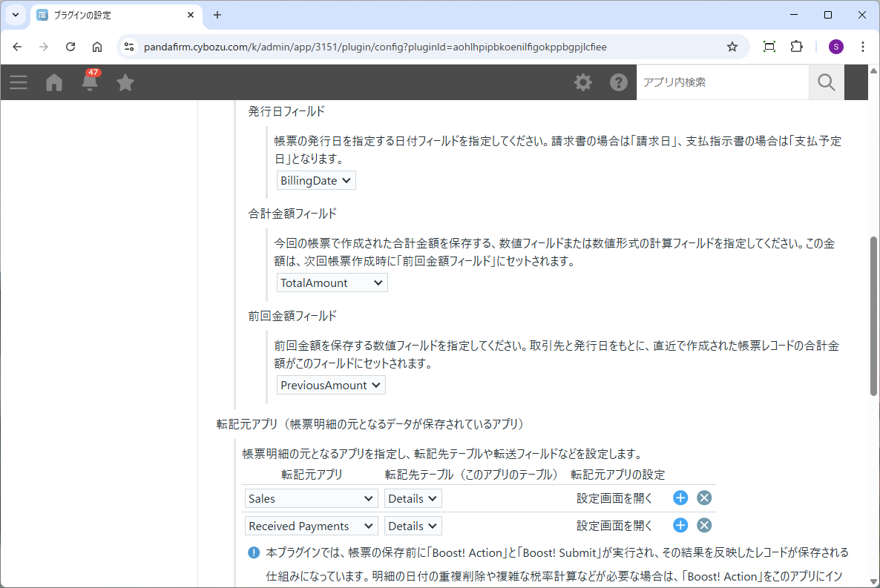The height and width of the screenshot is (588, 880).
Task: Open notifications bell with 47 badge
Action: pos(90,82)
